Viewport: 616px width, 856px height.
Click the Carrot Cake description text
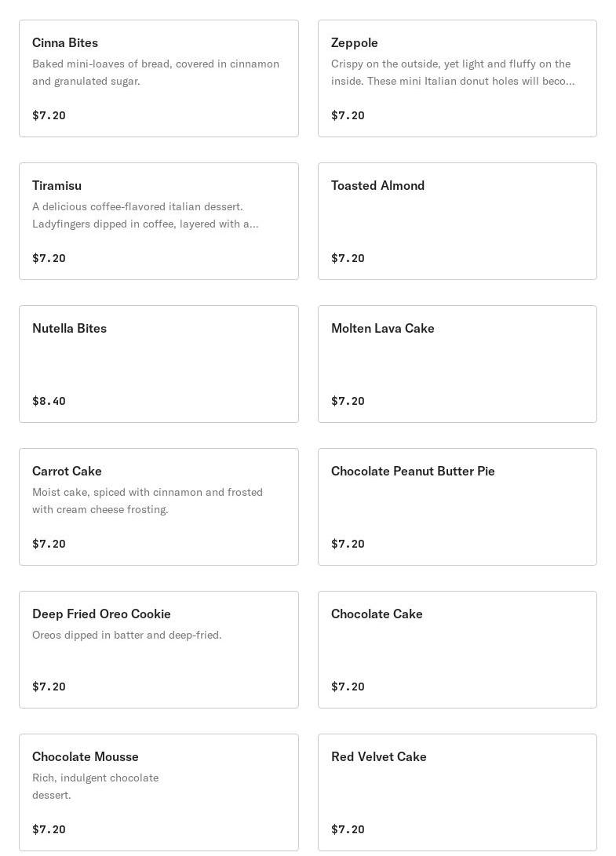(148, 501)
